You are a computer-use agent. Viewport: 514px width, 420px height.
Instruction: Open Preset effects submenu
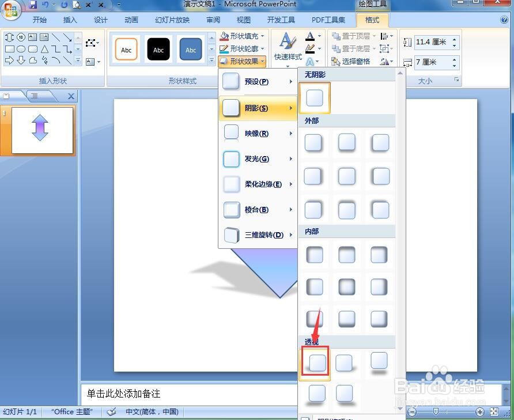pos(258,82)
